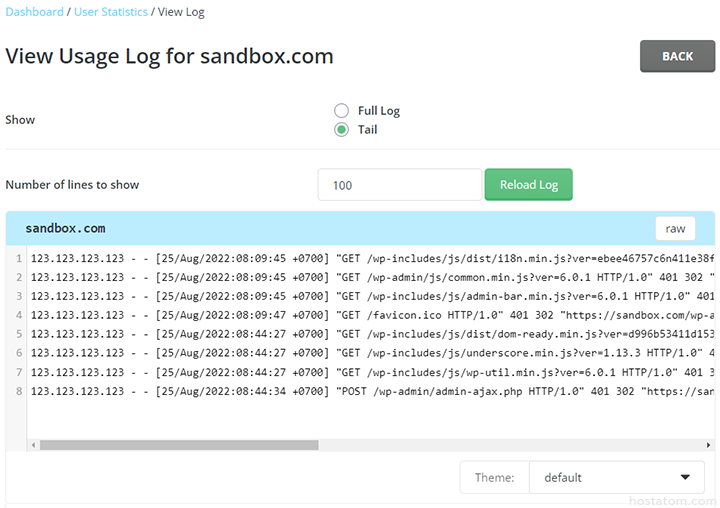This screenshot has height=508, width=720.
Task: Go to User Statistics breadcrumb
Action: 111,12
